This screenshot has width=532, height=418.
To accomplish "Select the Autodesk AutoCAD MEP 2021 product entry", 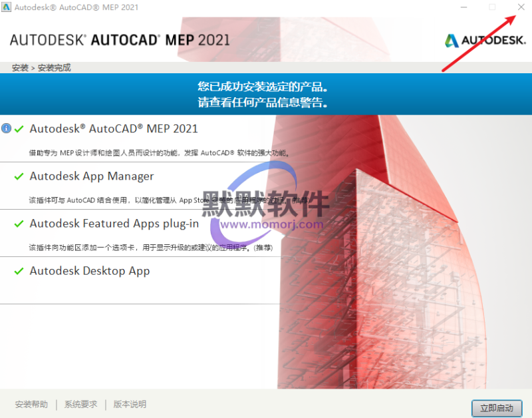I will (x=114, y=128).
